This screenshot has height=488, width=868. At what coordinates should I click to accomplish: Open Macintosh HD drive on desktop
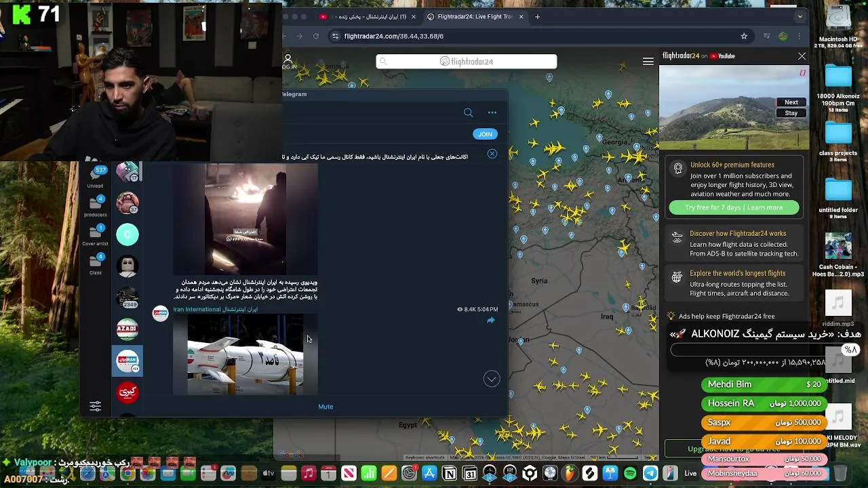pyautogui.click(x=838, y=26)
